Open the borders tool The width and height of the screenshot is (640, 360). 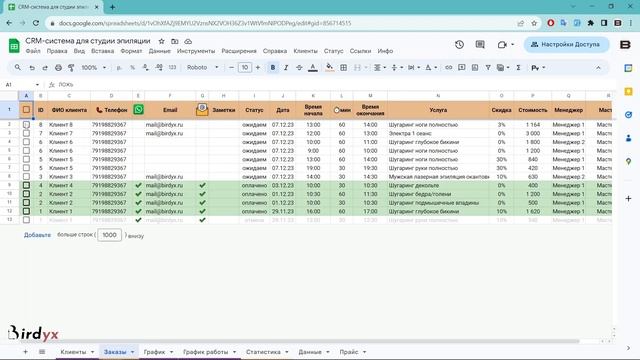pyautogui.click(x=344, y=68)
